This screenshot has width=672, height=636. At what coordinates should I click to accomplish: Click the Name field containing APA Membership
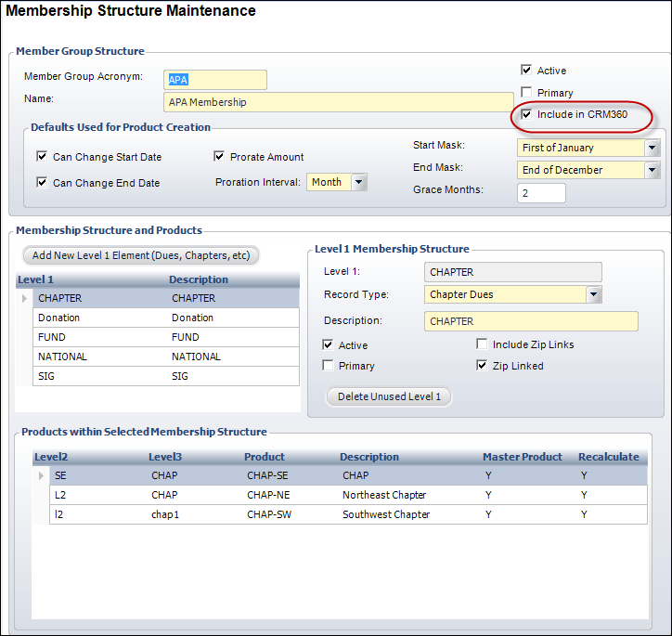pos(339,102)
